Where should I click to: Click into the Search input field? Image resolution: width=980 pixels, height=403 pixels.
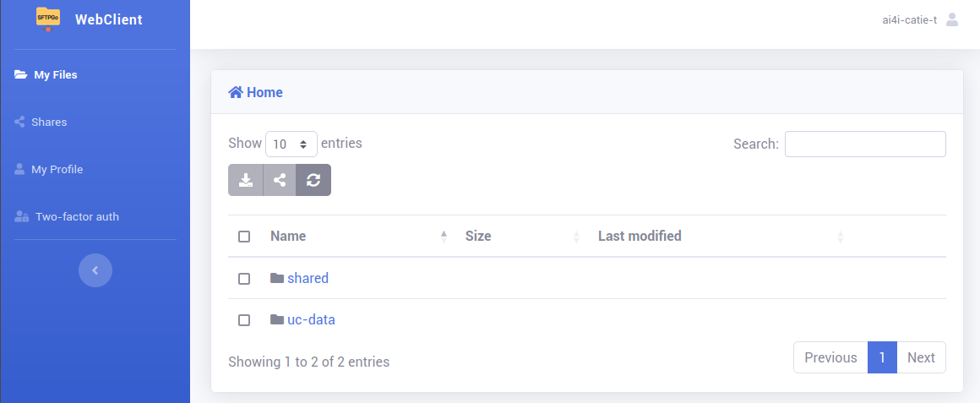[x=865, y=144]
